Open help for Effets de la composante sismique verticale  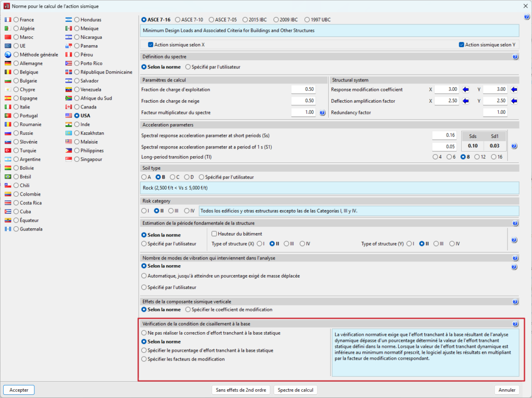pos(515,301)
